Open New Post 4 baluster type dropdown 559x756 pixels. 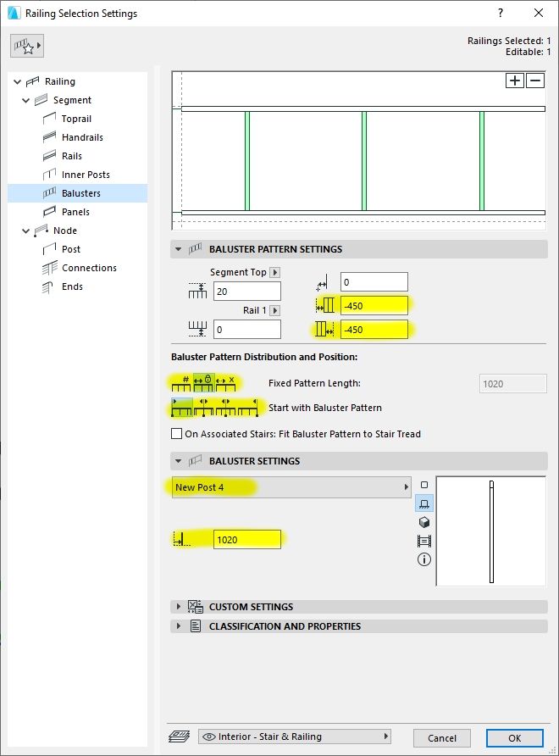(291, 487)
